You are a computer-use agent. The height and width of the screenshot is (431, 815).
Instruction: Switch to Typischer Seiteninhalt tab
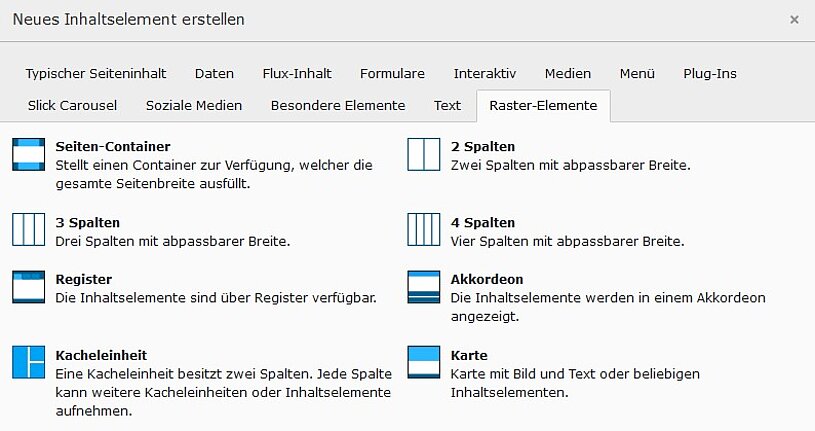click(x=96, y=73)
